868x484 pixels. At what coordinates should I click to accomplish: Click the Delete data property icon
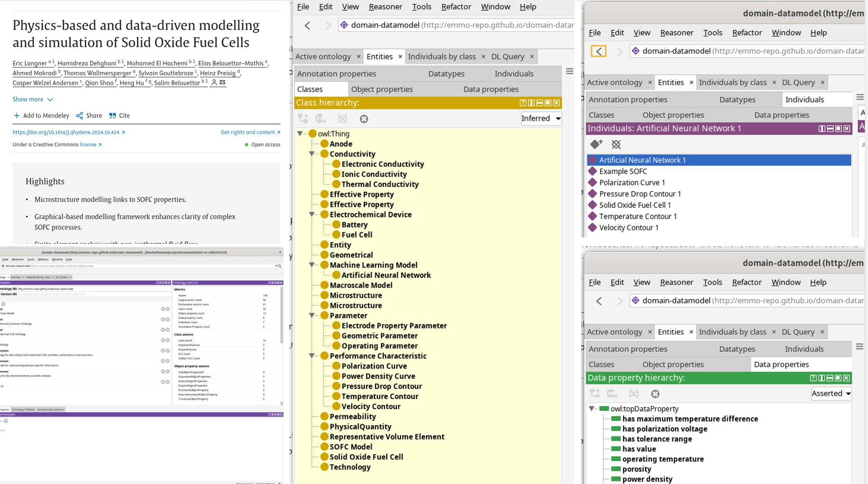[634, 394]
